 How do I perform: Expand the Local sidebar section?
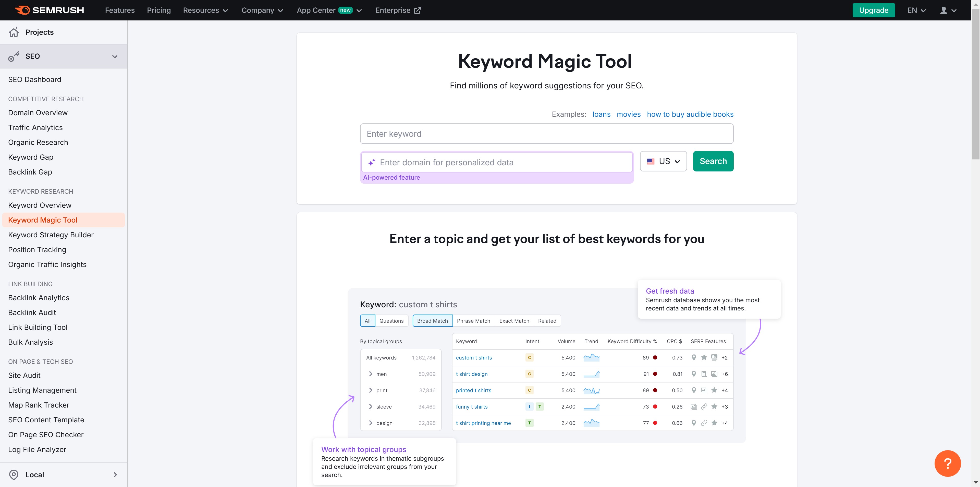(x=115, y=474)
